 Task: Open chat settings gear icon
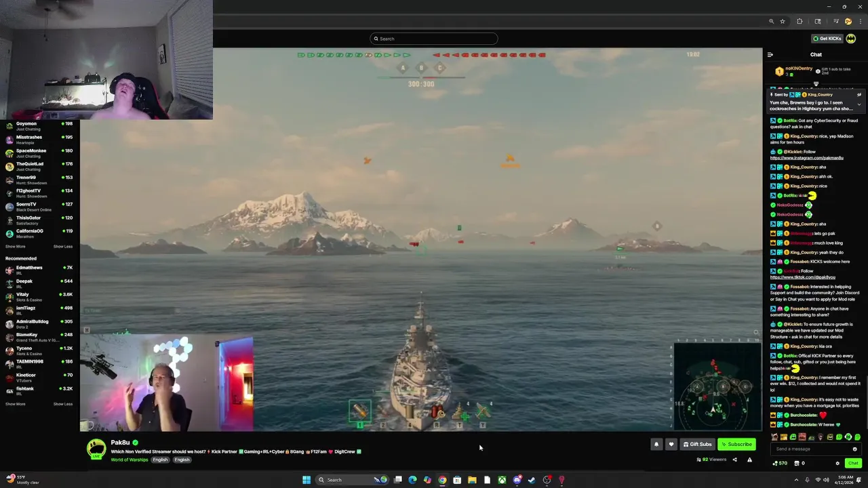click(x=837, y=464)
